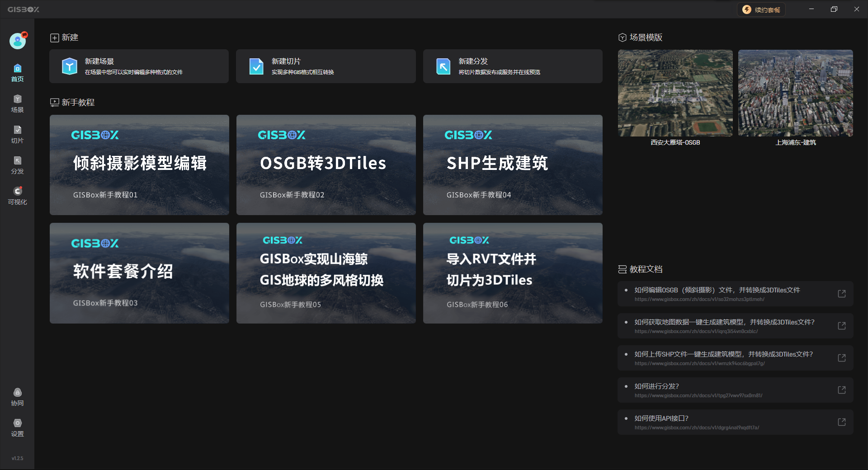Click the 场景模版 section cube icon
The width and height of the screenshot is (868, 470).
pos(623,38)
